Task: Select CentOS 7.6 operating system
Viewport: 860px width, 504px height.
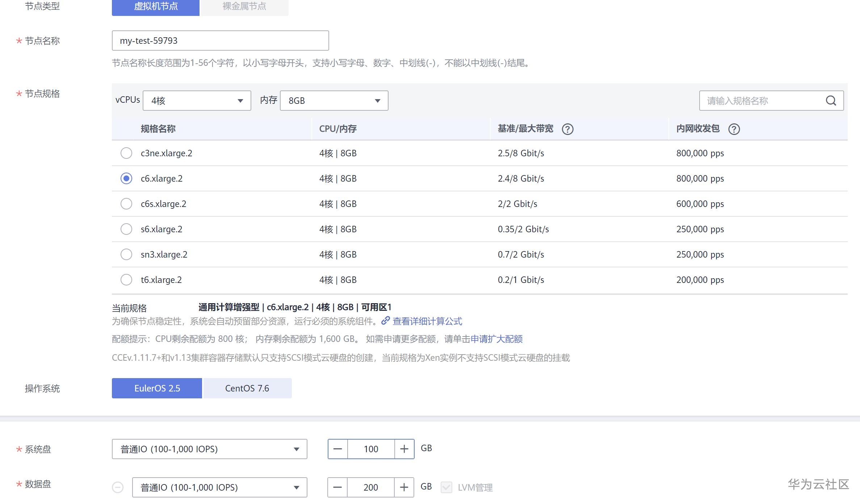Action: [247, 388]
